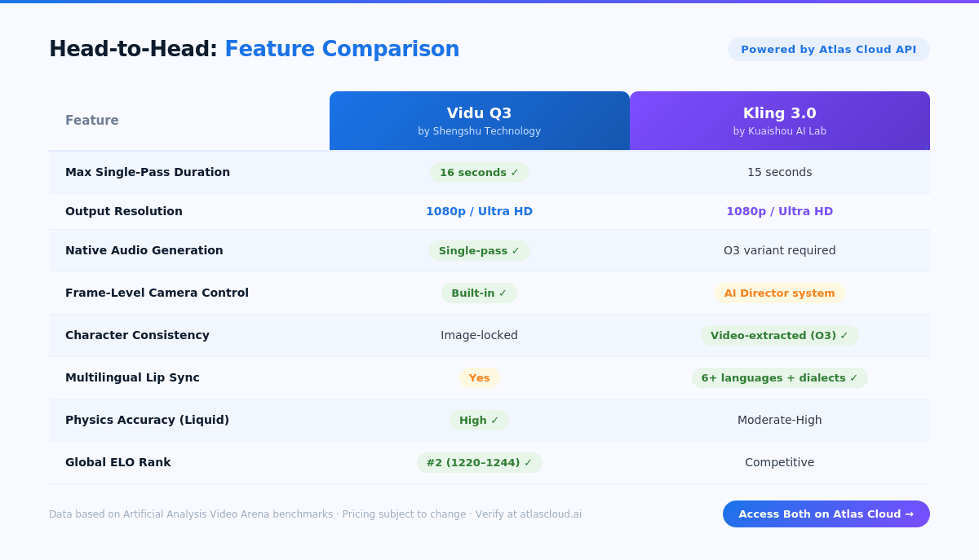979x560 pixels.
Task: Click the orange AI Director system badge
Action: (779, 293)
